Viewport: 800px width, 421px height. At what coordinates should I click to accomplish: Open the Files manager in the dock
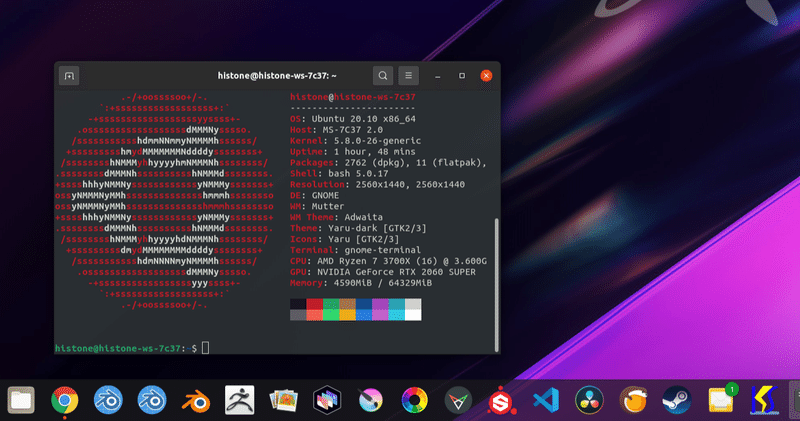(x=21, y=400)
